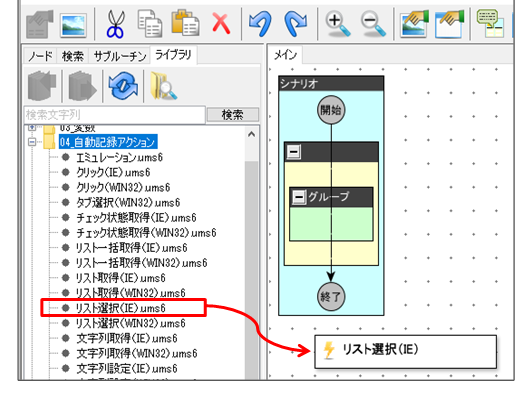Image resolution: width=525 pixels, height=399 pixels.
Task: Click the blue Redo arrow
Action: [x=295, y=23]
